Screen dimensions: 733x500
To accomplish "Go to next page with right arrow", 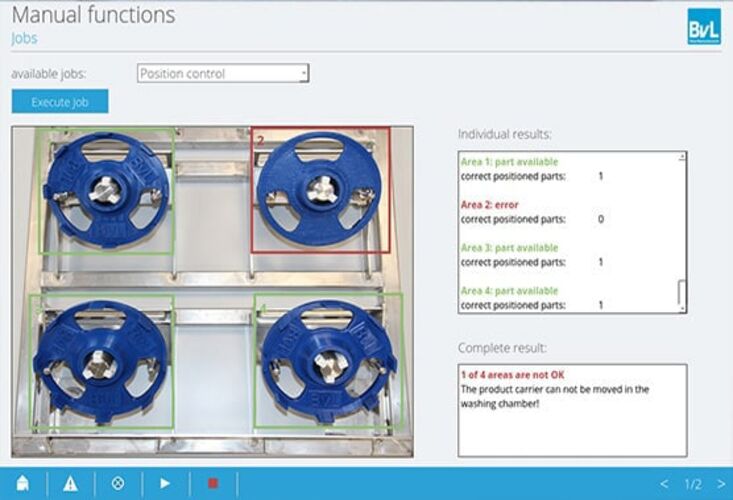I will (721, 484).
